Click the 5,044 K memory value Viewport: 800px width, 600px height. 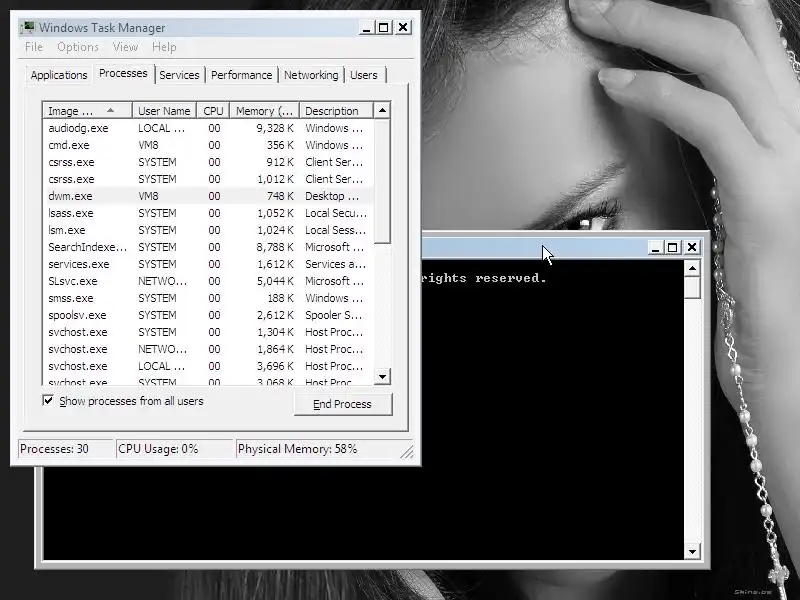point(275,281)
